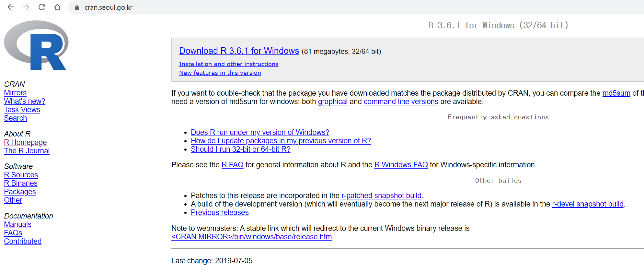Click the Other builds heading

(x=498, y=181)
